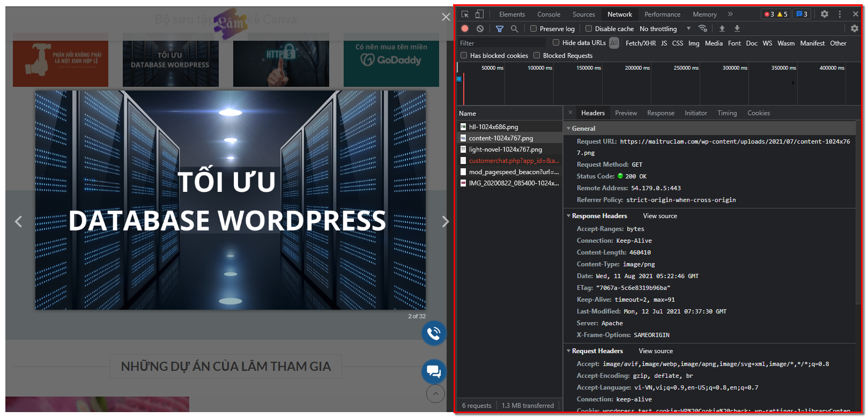
Task: Select light-novel-1024x767.png request row
Action: click(x=509, y=150)
